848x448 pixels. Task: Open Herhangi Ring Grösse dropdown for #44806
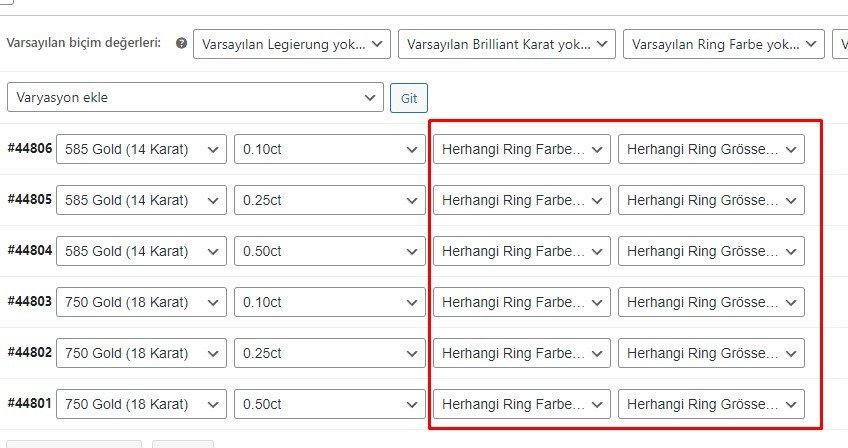tap(711, 149)
